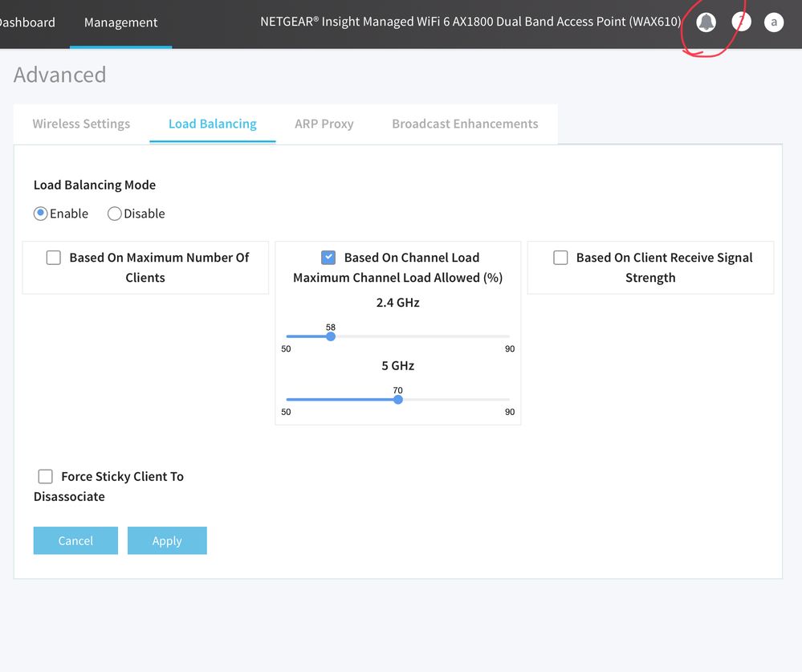The height and width of the screenshot is (672, 802).
Task: Uncheck Based On Channel Load checkbox
Action: (328, 258)
